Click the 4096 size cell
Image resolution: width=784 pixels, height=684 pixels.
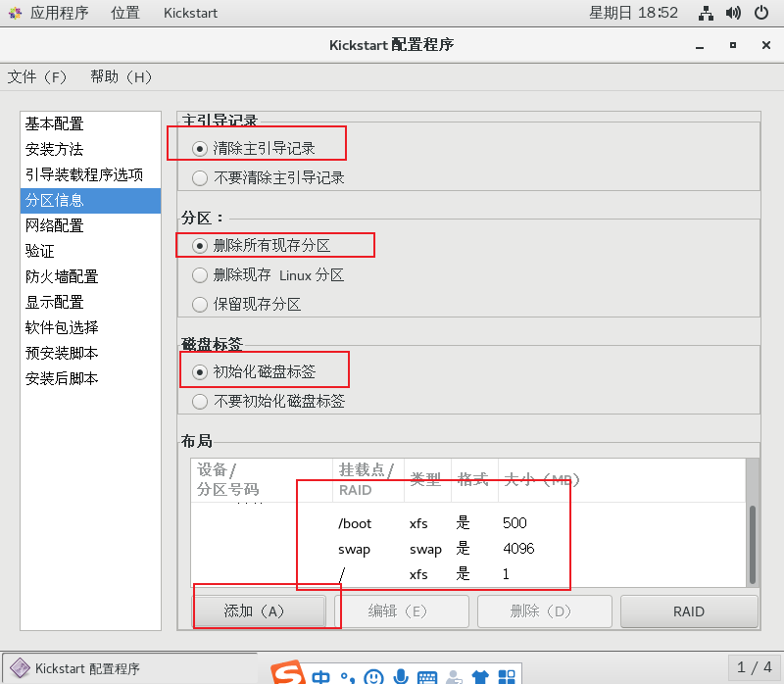coord(518,549)
